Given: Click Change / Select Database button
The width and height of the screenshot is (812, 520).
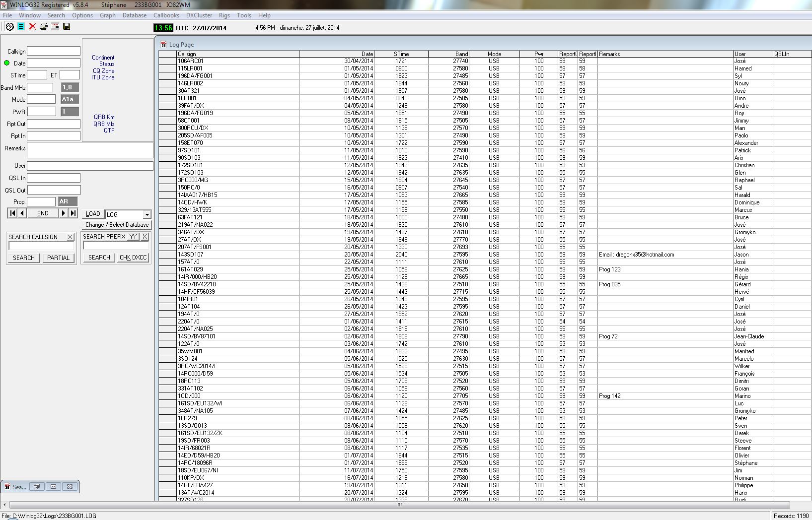Looking at the screenshot, I should [x=117, y=225].
